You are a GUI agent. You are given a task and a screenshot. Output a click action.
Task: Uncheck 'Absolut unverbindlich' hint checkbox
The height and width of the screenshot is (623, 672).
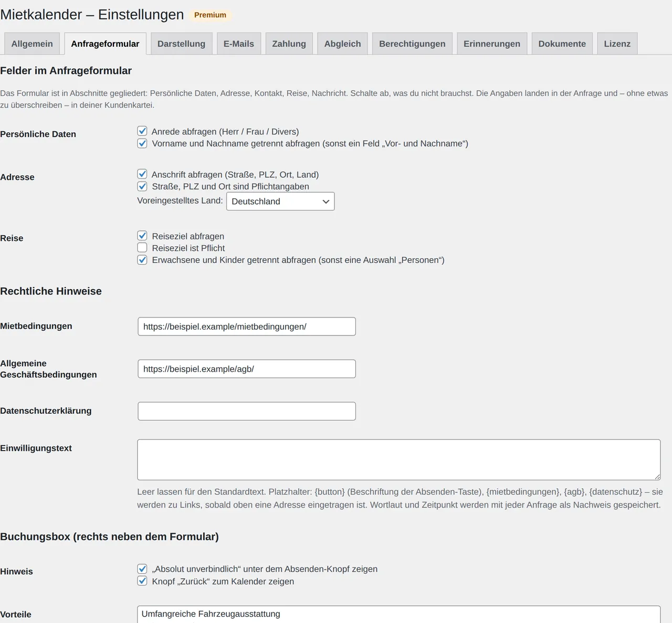(x=142, y=569)
